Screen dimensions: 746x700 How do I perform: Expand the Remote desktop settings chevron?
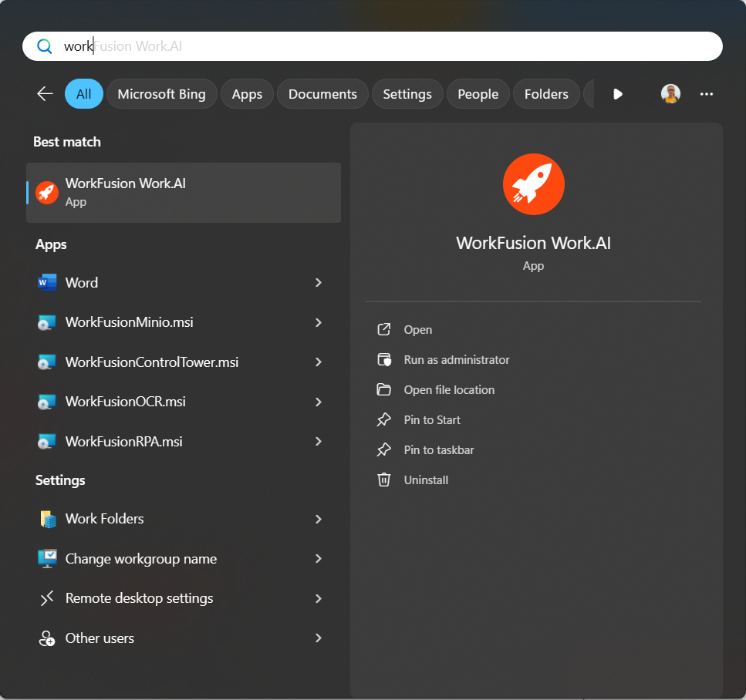(x=319, y=598)
